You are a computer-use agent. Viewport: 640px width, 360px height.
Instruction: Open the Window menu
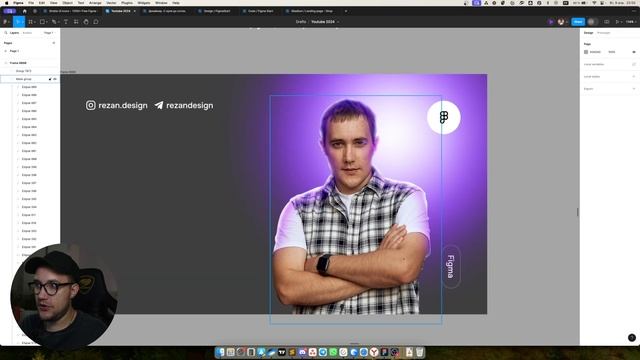[x=161, y=3]
